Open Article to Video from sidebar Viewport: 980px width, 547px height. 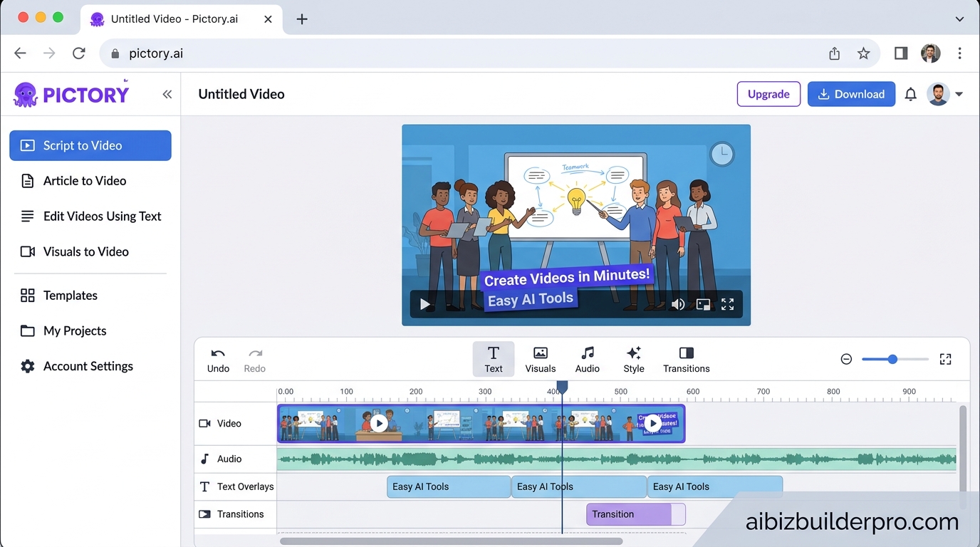pyautogui.click(x=84, y=181)
